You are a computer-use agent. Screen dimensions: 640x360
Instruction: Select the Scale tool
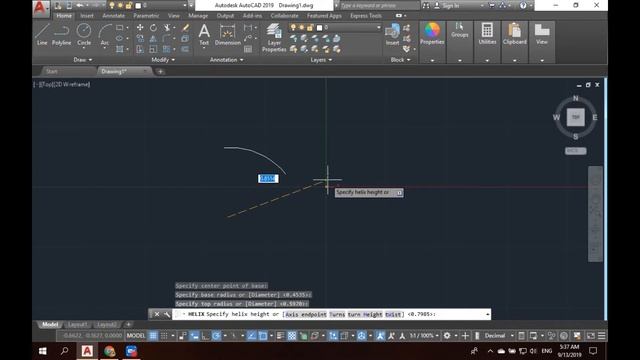coord(153,49)
